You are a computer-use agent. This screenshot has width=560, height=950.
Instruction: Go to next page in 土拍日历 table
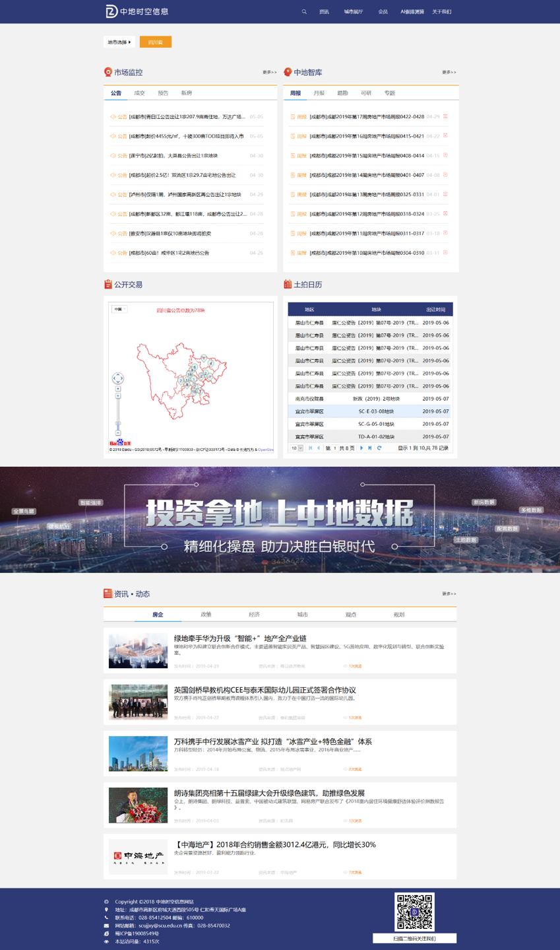[361, 448]
